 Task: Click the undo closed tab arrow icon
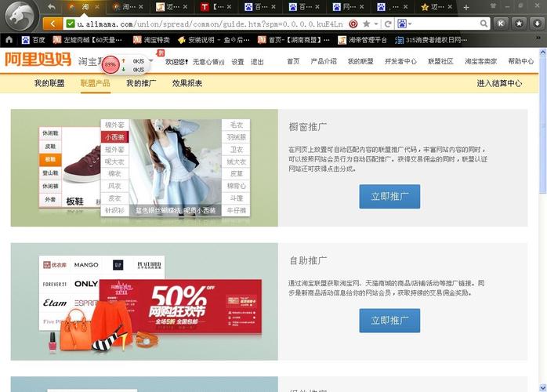coord(52,6)
